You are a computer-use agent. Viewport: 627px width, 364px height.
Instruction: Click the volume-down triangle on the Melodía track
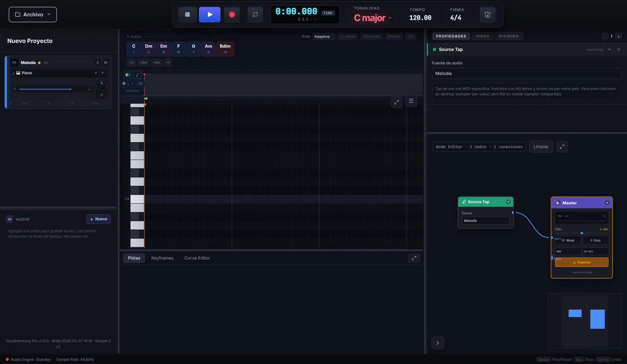(14, 89)
